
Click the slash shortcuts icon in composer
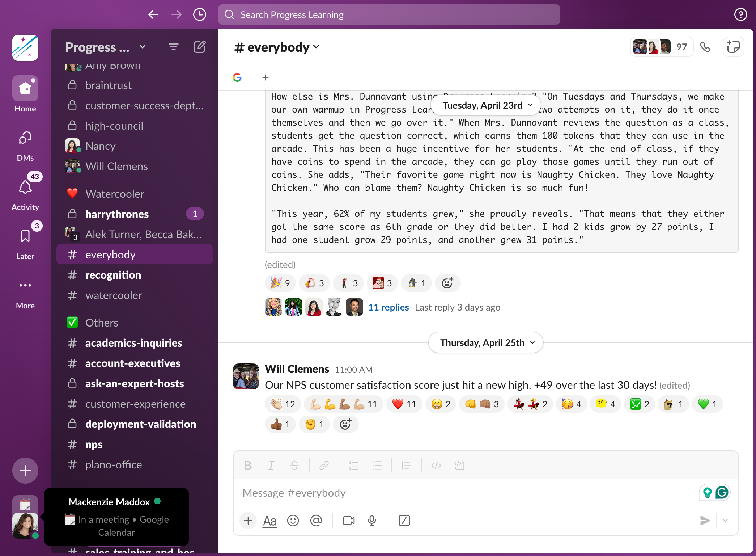point(404,521)
